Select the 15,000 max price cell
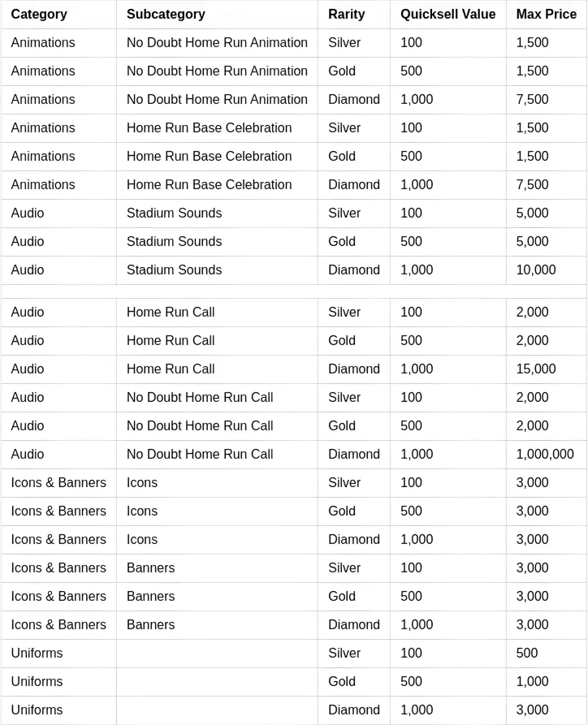This screenshot has height=725, width=588. pos(535,369)
